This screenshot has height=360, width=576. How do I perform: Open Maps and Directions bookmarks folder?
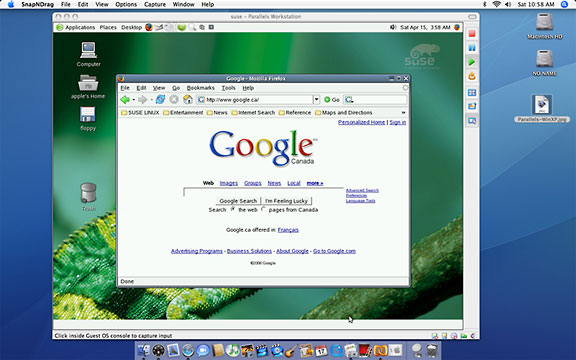click(x=344, y=112)
